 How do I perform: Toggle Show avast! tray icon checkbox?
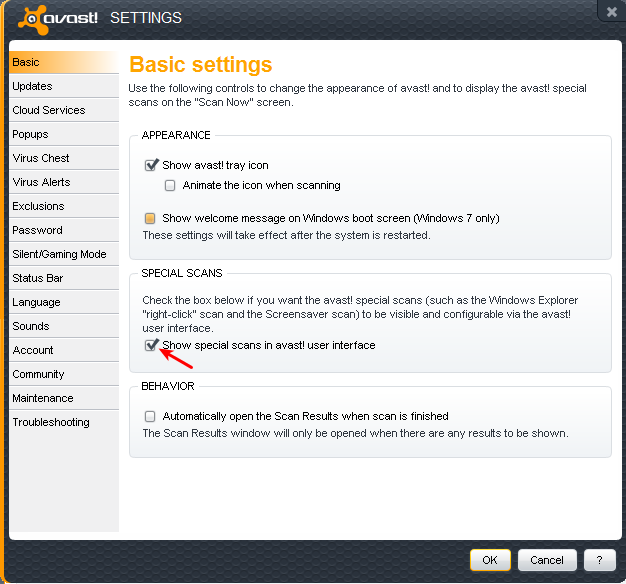(x=151, y=165)
